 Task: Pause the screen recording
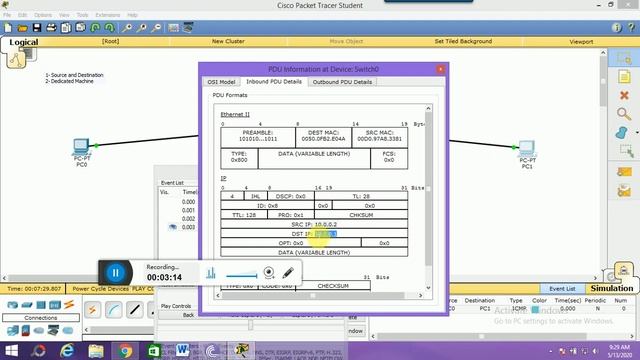click(116, 273)
